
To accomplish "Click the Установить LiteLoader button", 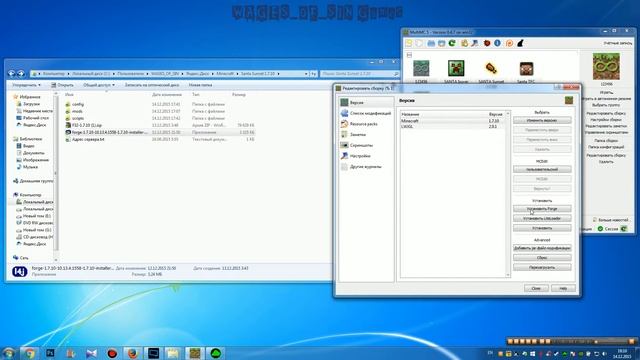I will (x=542, y=219).
